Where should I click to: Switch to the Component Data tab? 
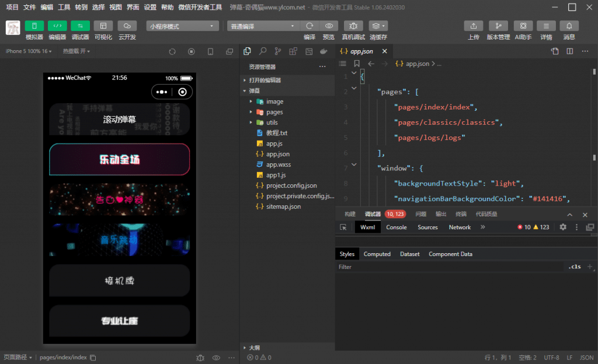(x=450, y=254)
